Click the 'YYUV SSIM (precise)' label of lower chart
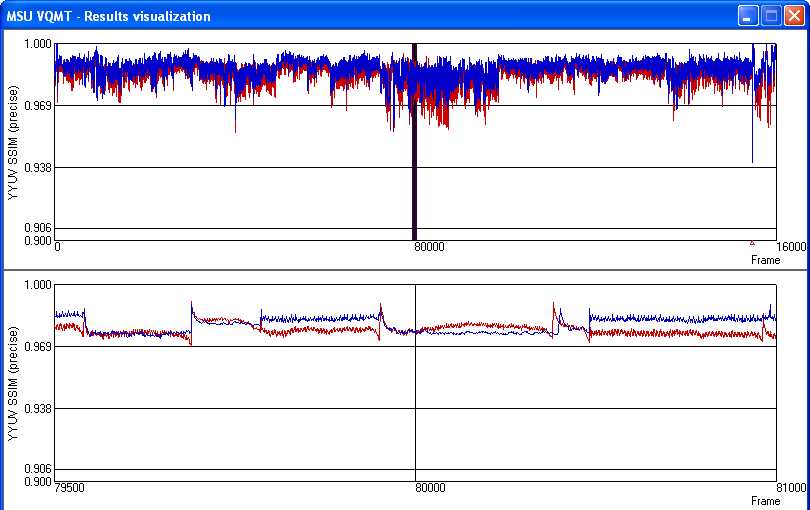 [13, 383]
